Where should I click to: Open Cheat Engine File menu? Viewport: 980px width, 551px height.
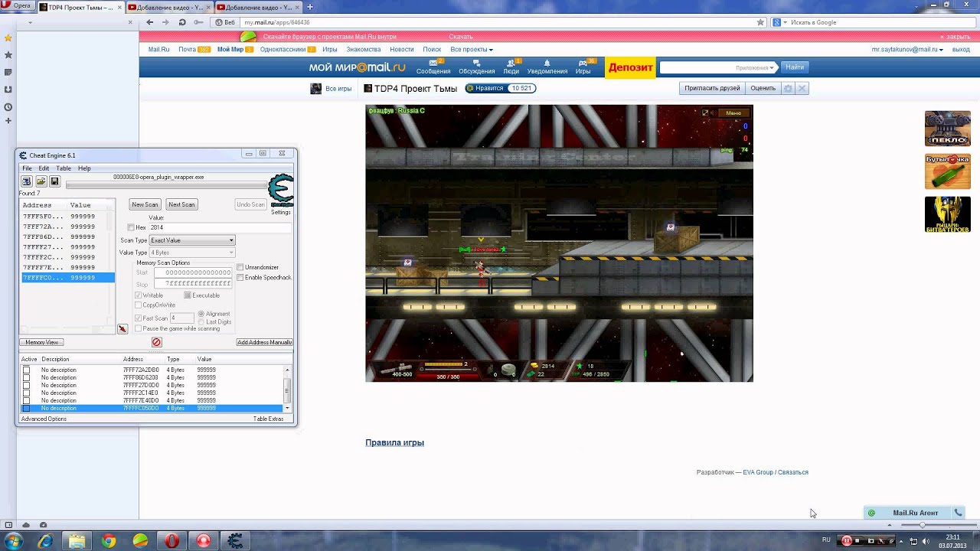coord(27,168)
